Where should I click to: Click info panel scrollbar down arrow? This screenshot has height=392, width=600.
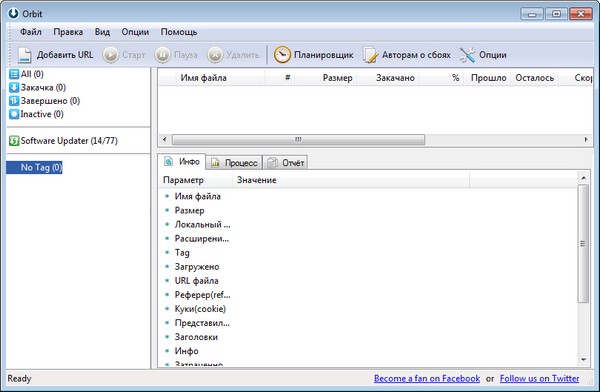click(x=583, y=359)
